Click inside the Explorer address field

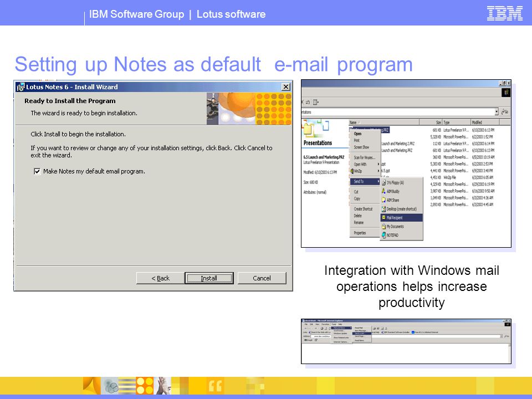coord(397,111)
